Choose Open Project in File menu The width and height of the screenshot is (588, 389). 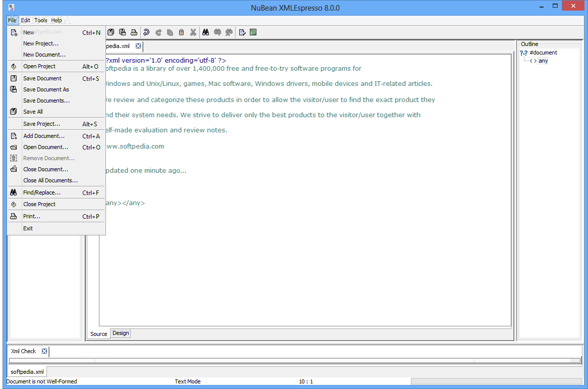click(x=56, y=67)
